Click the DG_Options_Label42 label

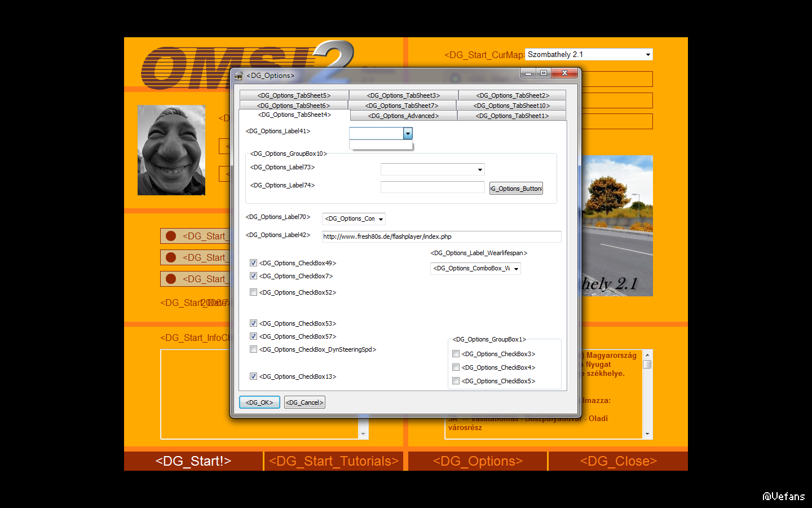pyautogui.click(x=278, y=235)
